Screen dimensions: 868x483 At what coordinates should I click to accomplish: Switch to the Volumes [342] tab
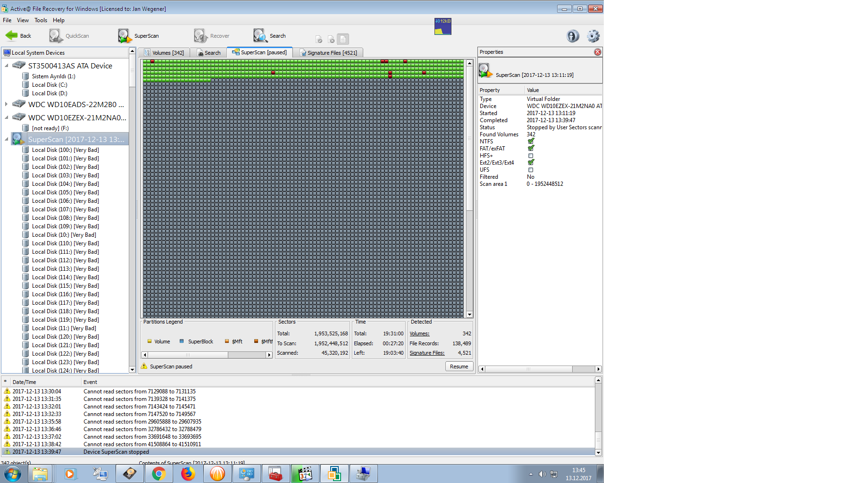(164, 53)
